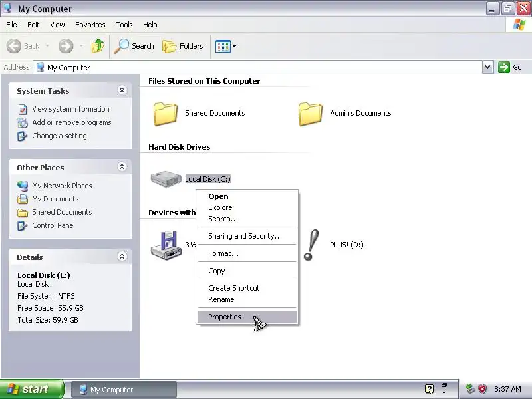Screen dimensions: 532x399
Task: Open the Help menu
Action: click(x=150, y=25)
